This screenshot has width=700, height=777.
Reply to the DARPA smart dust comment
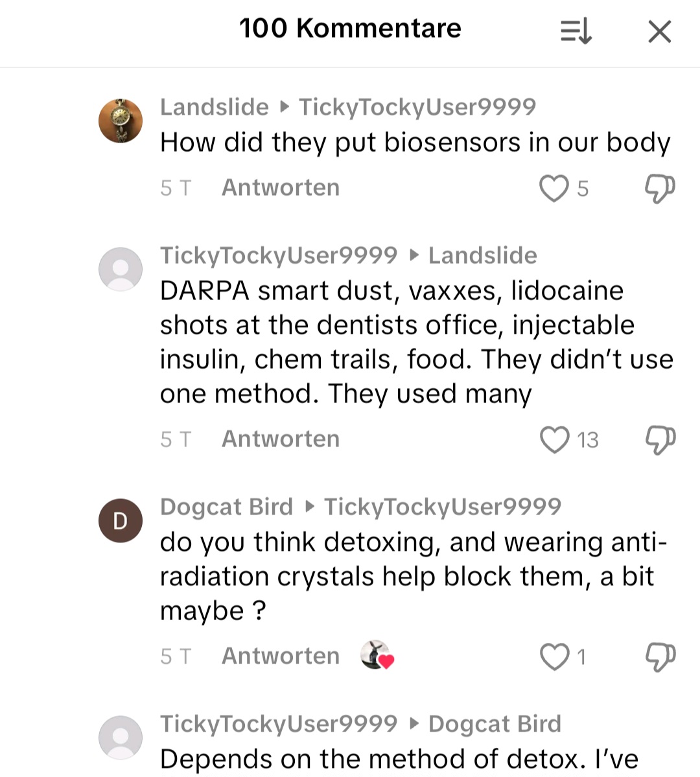point(281,439)
